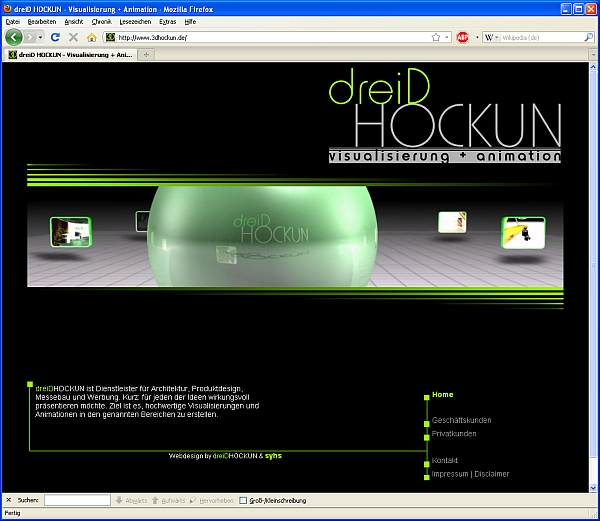Screen dimensions: 600x521
Task: Click the green square bullet beside Geschäftskunden
Action: click(x=427, y=423)
